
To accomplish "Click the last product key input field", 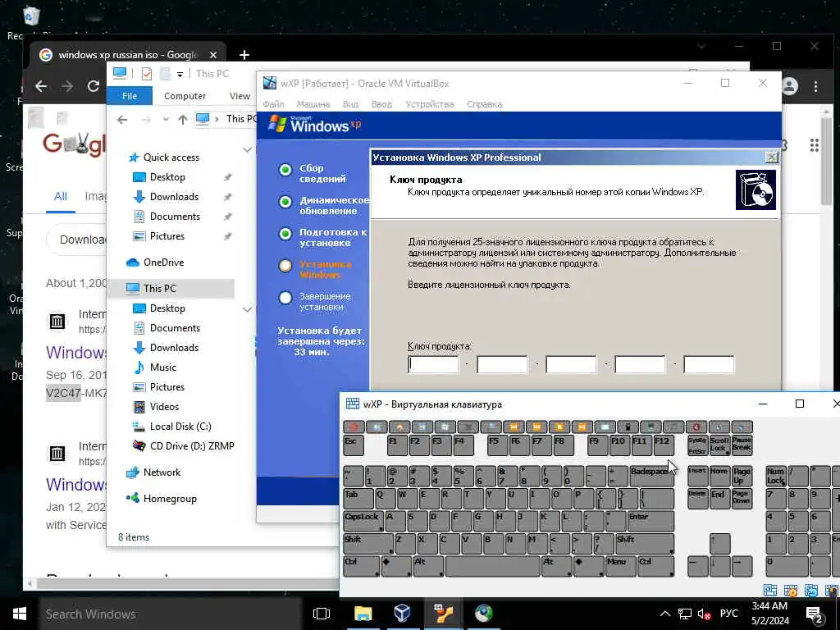I will click(x=709, y=365).
